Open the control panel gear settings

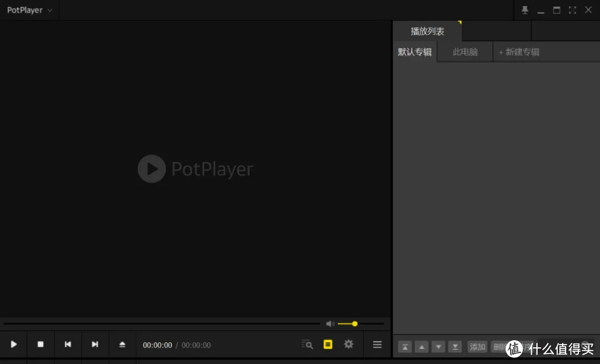click(x=348, y=344)
